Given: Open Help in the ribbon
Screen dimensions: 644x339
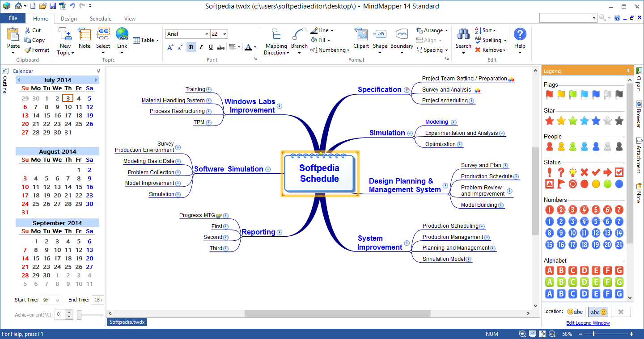Looking at the screenshot, I should 520,41.
